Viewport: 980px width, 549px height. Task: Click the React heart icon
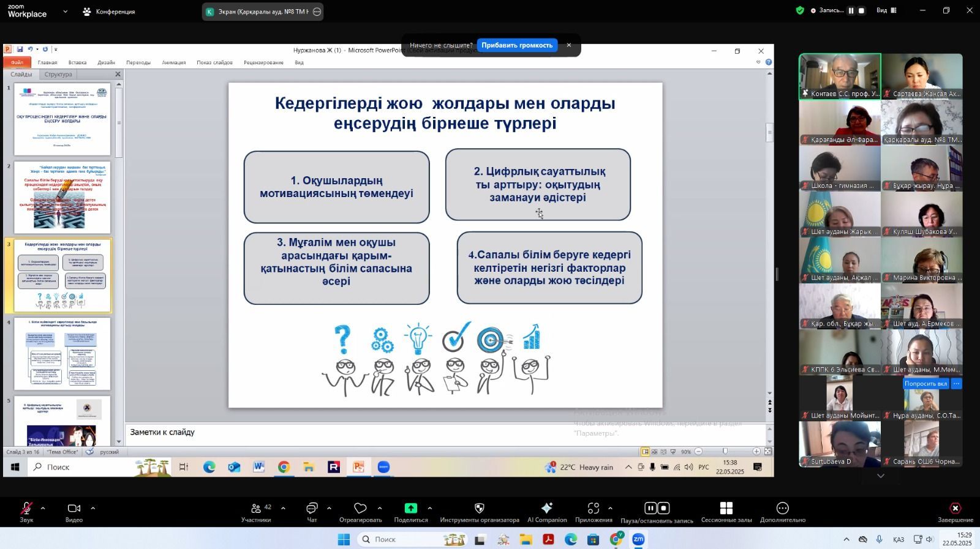coord(360,509)
